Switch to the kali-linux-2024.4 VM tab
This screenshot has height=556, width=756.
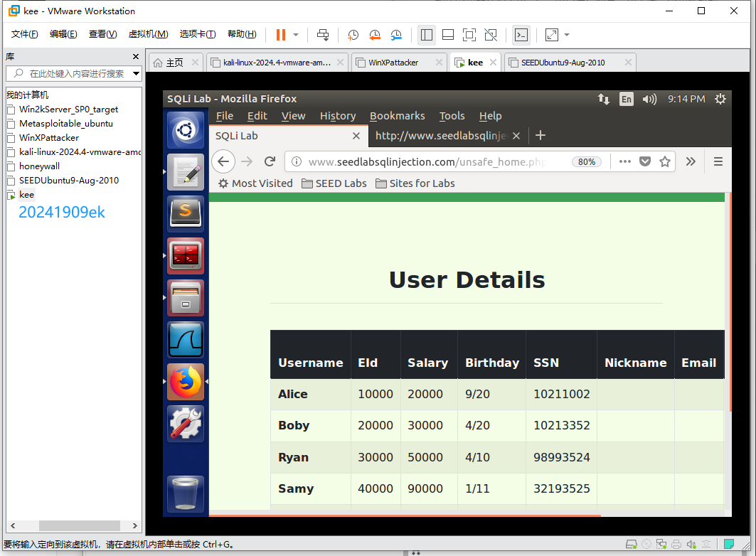tap(277, 63)
